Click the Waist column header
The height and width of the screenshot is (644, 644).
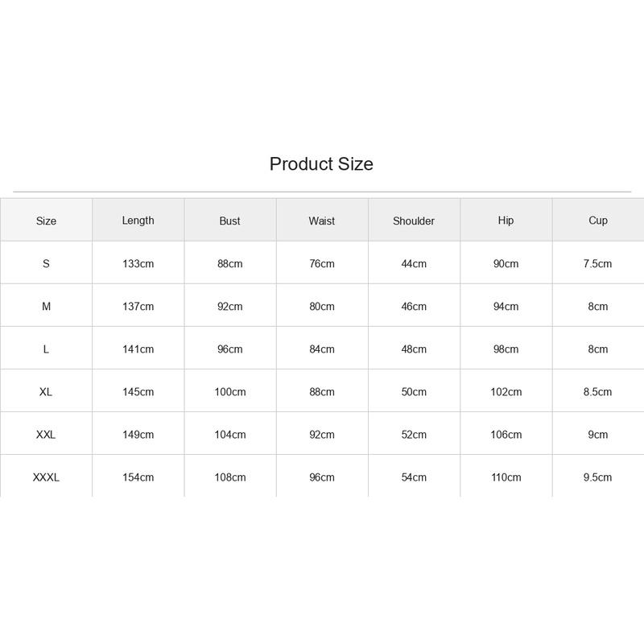tap(321, 221)
